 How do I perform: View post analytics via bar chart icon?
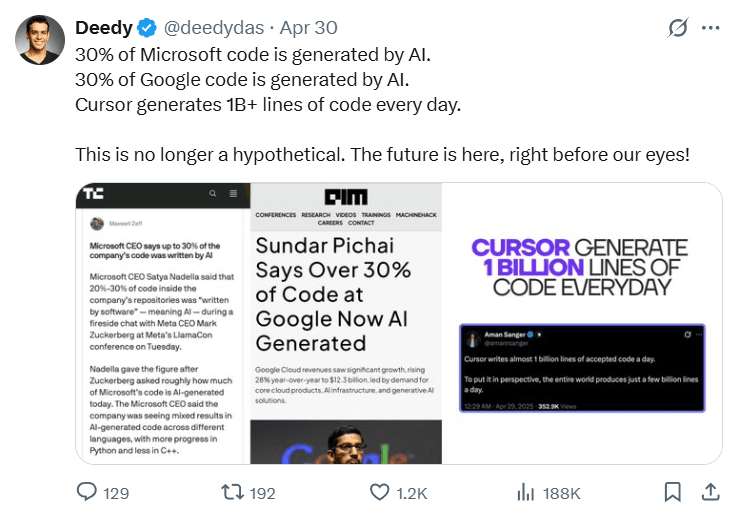[x=524, y=492]
